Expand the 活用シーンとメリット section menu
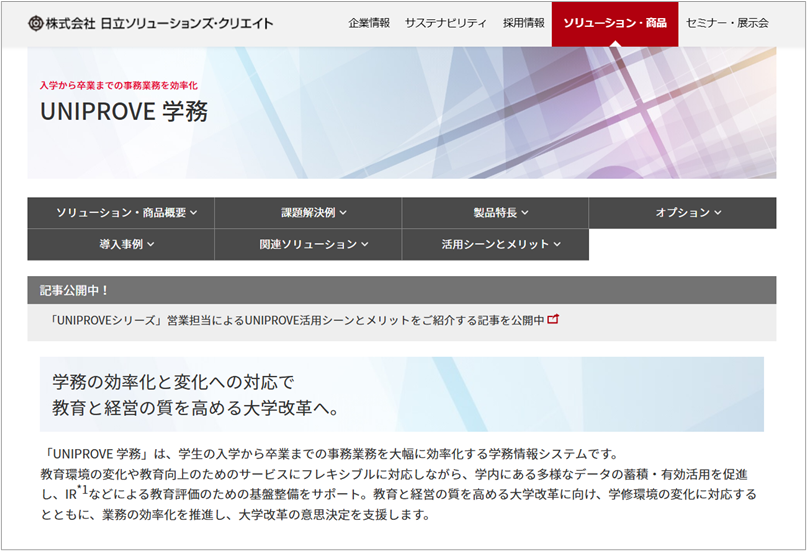 point(495,244)
